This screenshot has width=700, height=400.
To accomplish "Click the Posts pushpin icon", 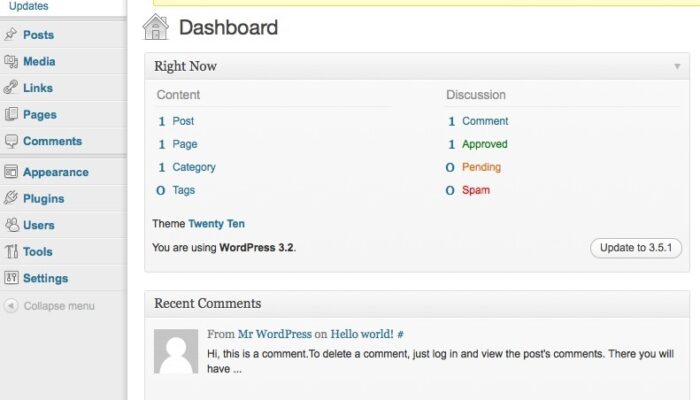I will click(11, 34).
